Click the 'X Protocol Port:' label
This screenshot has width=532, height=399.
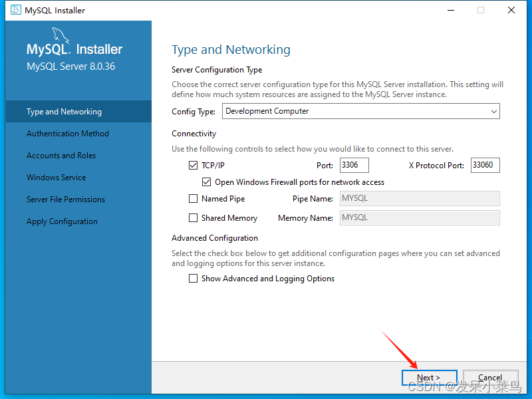click(436, 166)
